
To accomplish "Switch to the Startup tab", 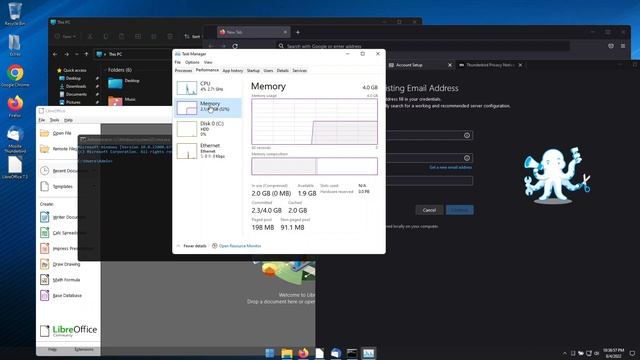I will (253, 71).
